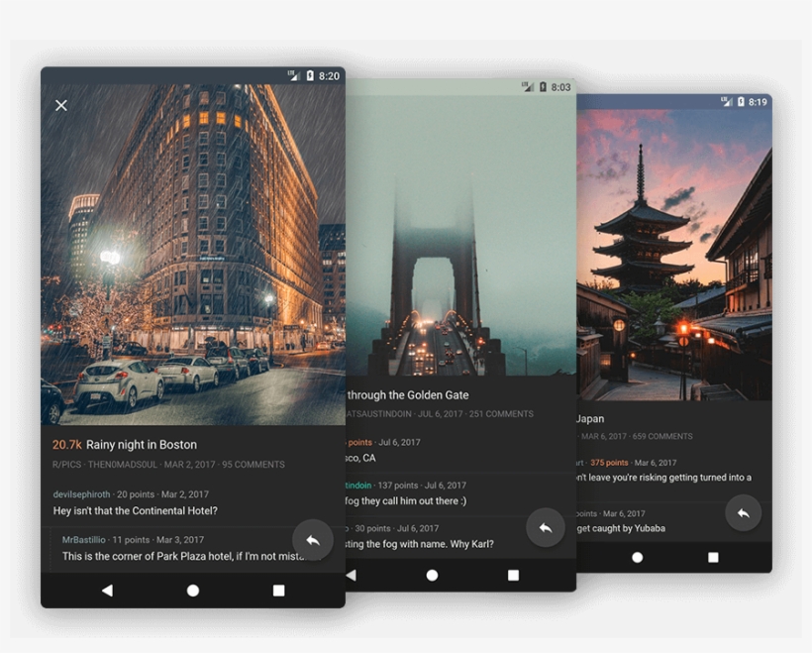Select the Continental Hotel comment text
This screenshot has width=812, height=653.
point(135,511)
